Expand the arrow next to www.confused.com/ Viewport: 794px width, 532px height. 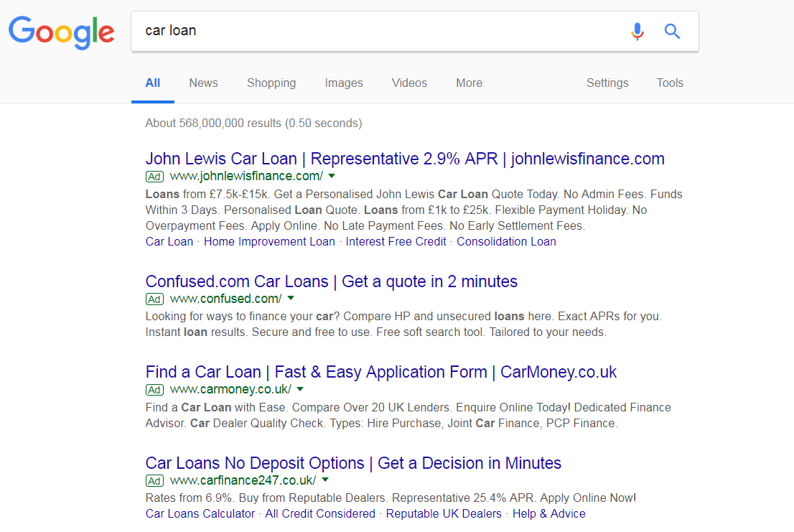[x=291, y=299]
